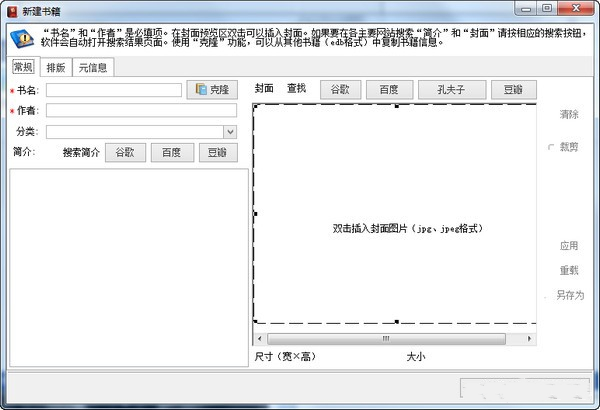Search 简介 with 豆瓣

point(218,152)
